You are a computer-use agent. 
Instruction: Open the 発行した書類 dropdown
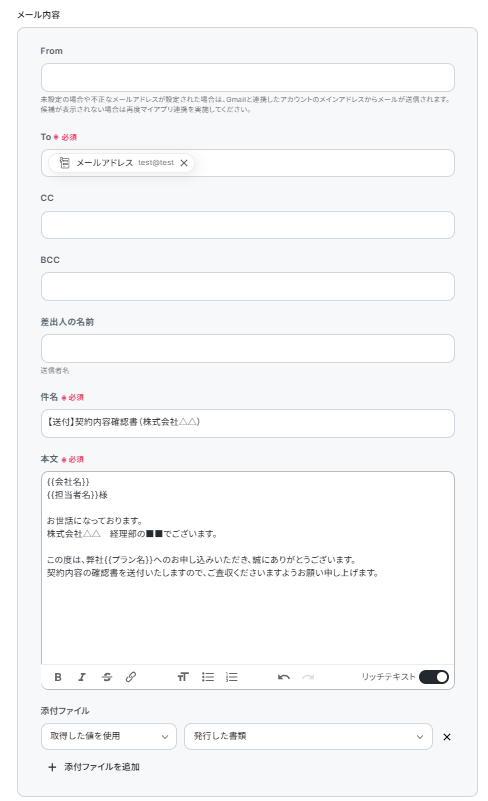pyautogui.click(x=308, y=736)
